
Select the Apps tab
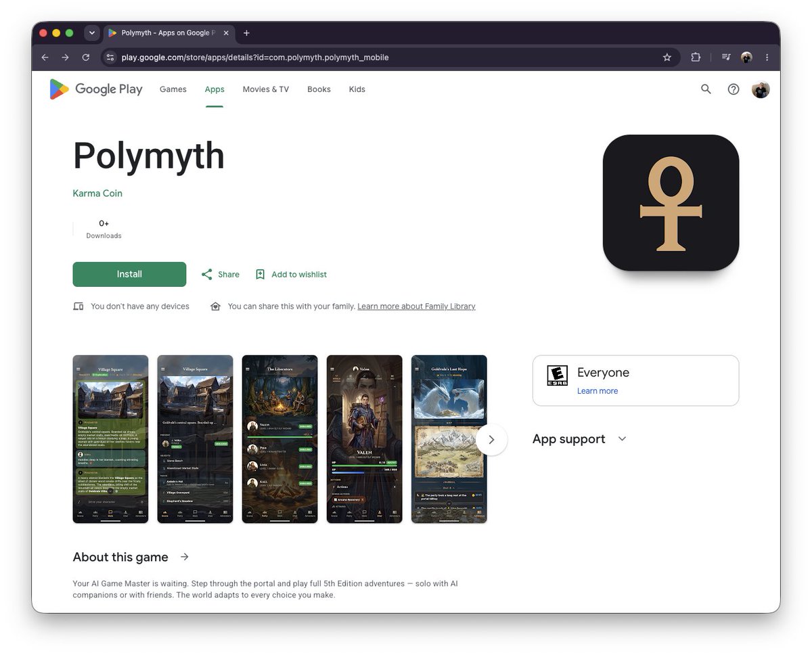(215, 89)
